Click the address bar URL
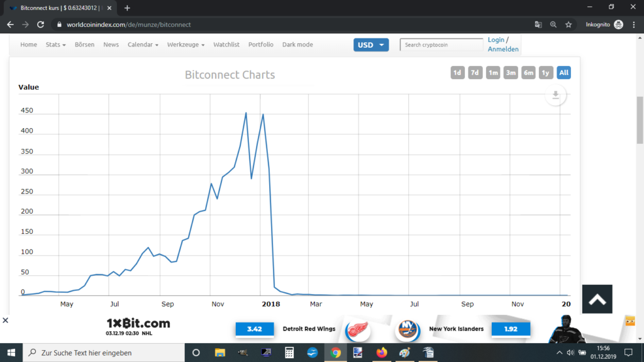This screenshot has width=644, height=362. coord(128,25)
